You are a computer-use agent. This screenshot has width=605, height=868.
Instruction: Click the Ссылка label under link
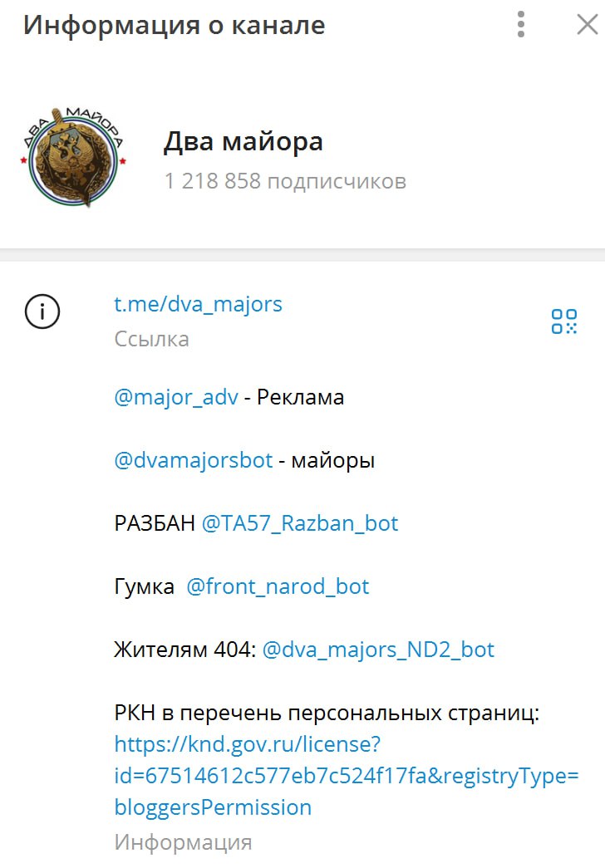pos(152,339)
